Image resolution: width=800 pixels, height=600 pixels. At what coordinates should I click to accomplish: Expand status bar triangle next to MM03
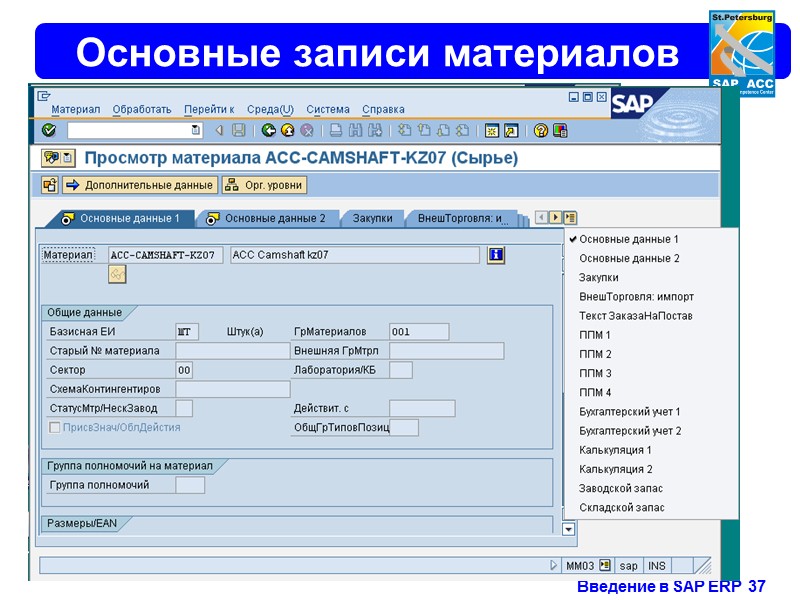tap(553, 565)
